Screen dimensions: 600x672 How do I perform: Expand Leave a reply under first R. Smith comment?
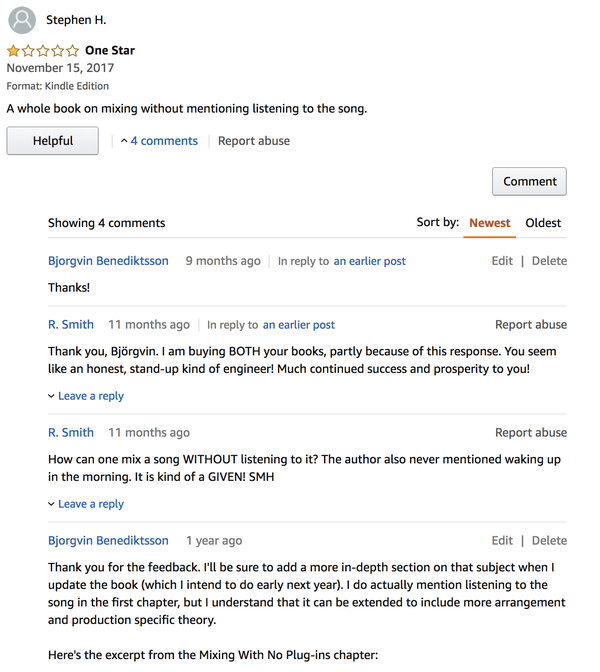tap(86, 396)
